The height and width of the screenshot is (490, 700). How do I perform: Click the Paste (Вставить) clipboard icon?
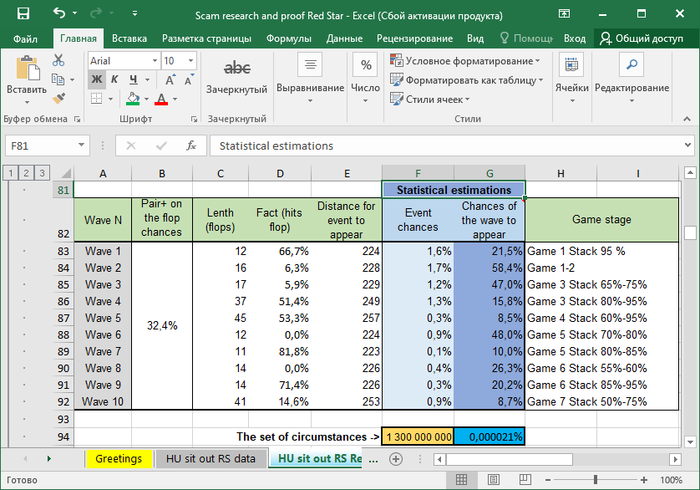coord(26,70)
